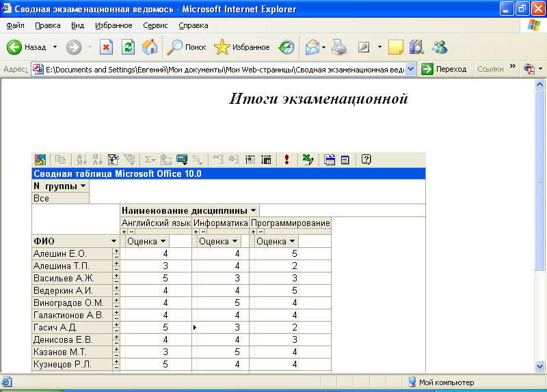Screen dimensions: 547x392
Task: Open Оценка dropdown under Программирование
Action: pos(293,241)
